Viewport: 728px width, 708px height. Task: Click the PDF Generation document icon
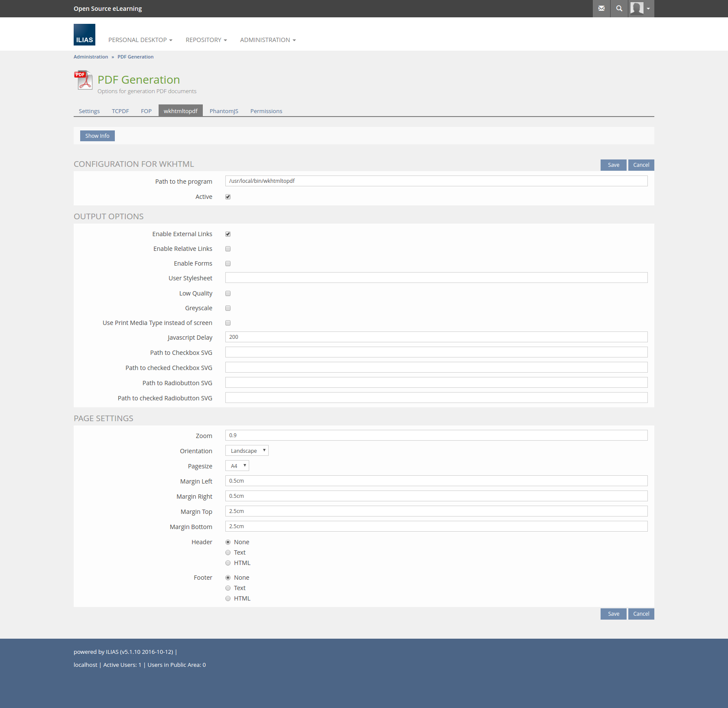pyautogui.click(x=83, y=80)
